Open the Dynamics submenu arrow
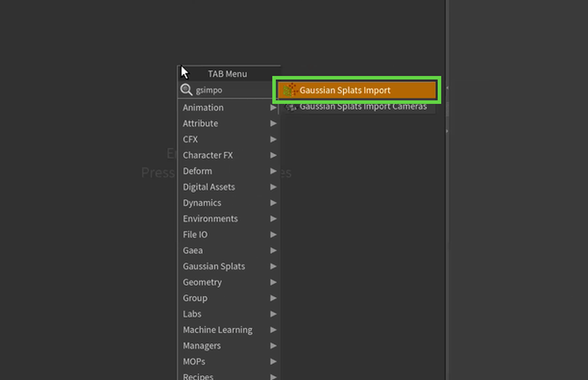 tap(273, 203)
